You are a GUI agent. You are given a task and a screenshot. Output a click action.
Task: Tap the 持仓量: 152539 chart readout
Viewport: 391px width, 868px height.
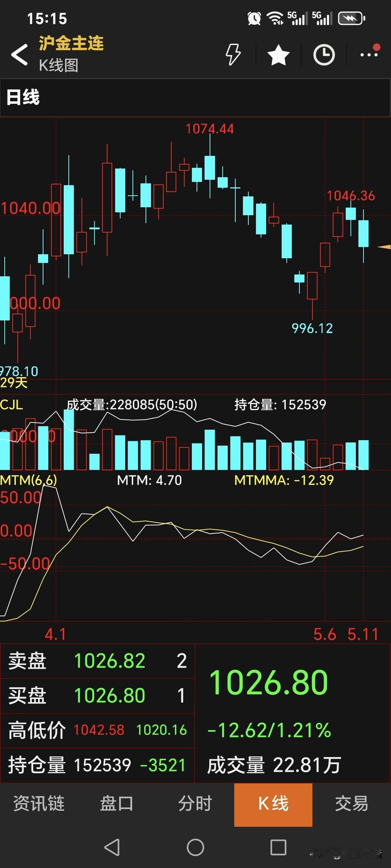pos(280,404)
